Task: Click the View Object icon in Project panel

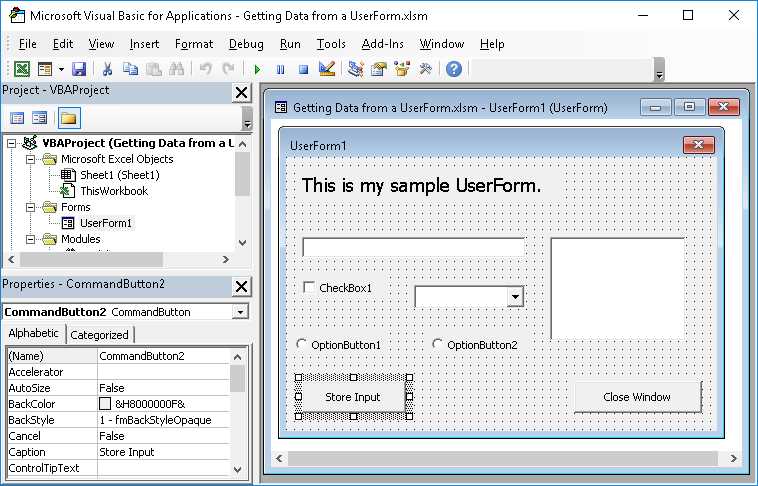Action: tap(40, 118)
